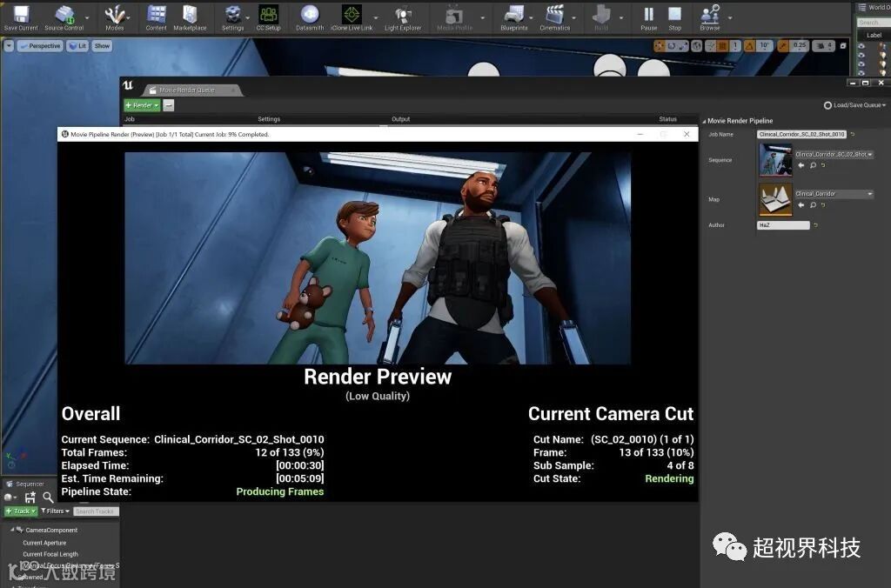Click the Settings toolbar icon

click(232, 18)
